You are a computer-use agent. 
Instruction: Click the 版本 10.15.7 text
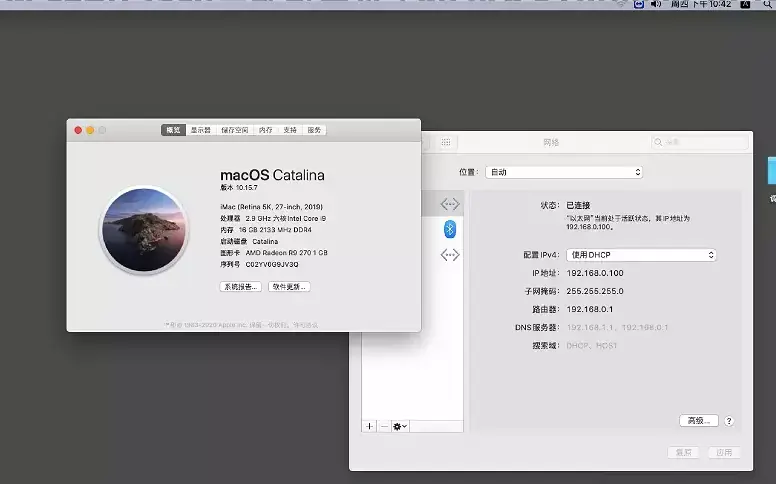tap(239, 188)
